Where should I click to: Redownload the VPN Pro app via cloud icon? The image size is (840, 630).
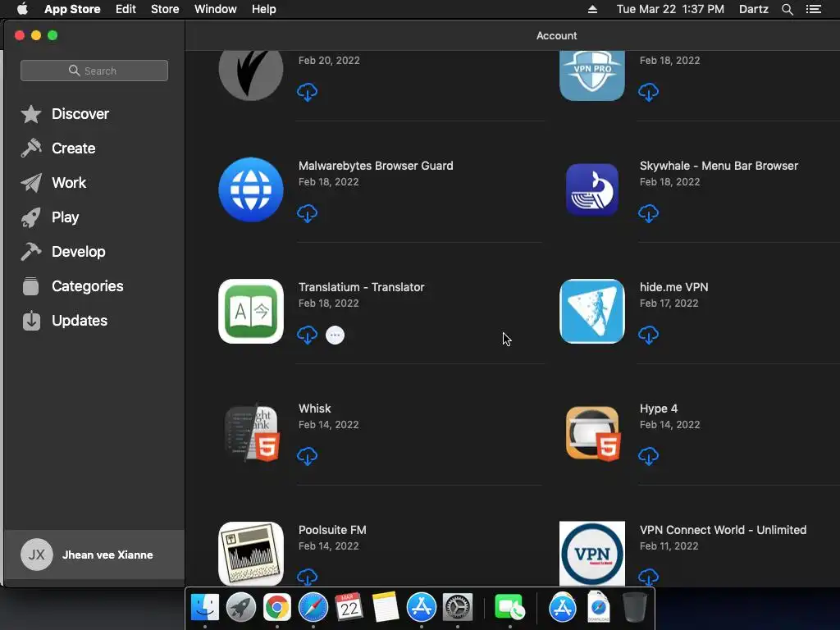[x=648, y=92]
